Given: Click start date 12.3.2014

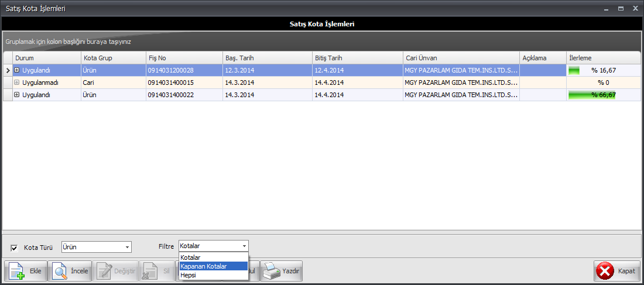Looking at the screenshot, I should coord(268,70).
